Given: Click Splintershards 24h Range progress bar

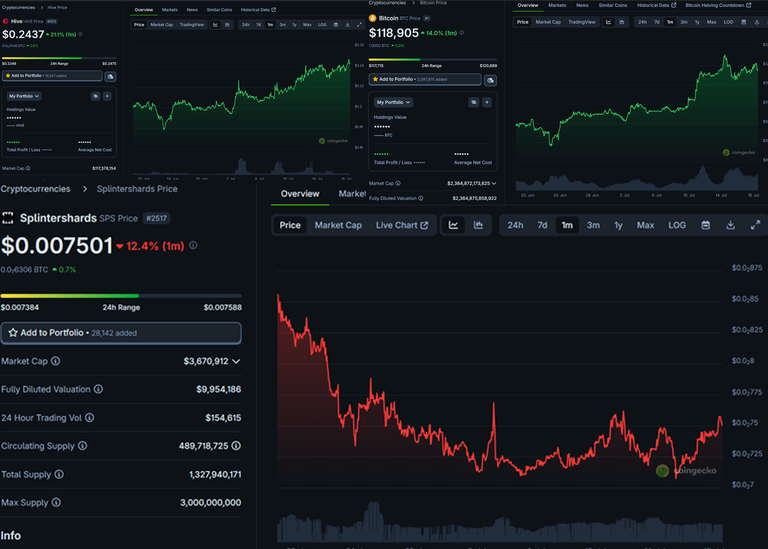Looking at the screenshot, I should [121, 296].
